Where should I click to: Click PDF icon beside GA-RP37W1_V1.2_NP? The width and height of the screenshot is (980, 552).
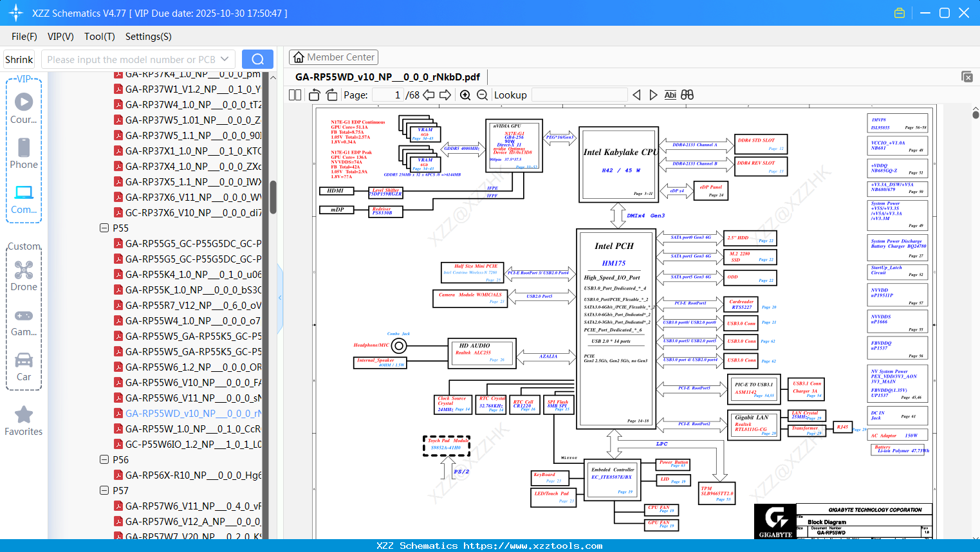click(x=118, y=89)
